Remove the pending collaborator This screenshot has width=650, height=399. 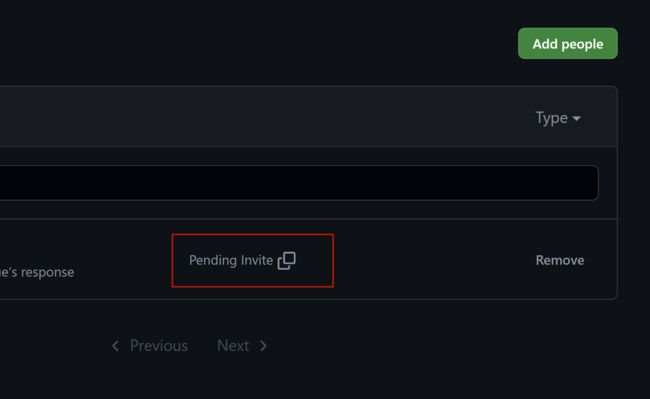[560, 260]
